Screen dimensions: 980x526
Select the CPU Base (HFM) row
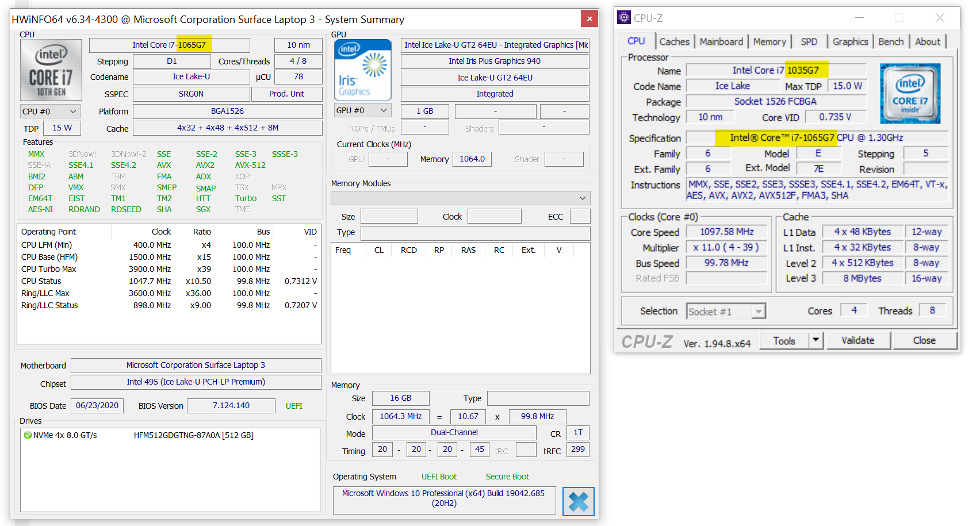tap(169, 257)
